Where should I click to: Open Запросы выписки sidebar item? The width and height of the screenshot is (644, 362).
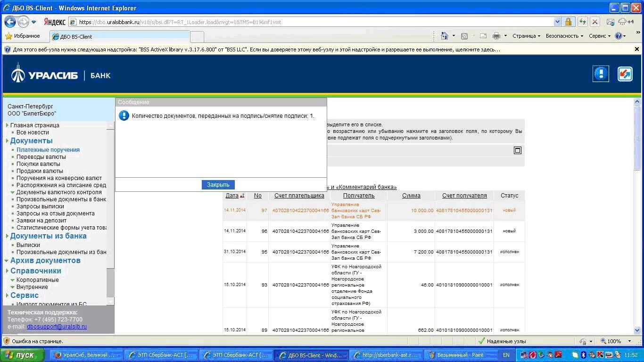[40, 206]
